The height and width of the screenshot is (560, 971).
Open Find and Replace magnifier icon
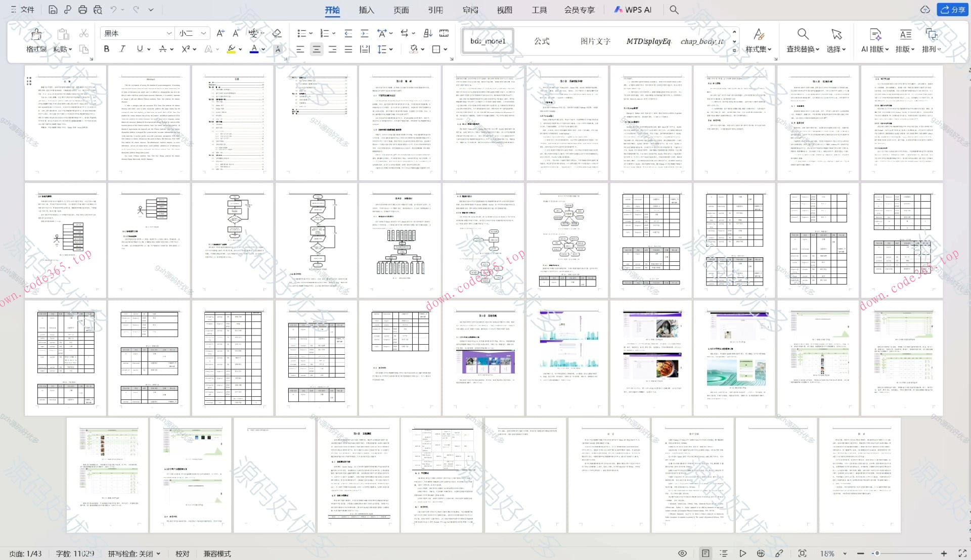click(802, 34)
